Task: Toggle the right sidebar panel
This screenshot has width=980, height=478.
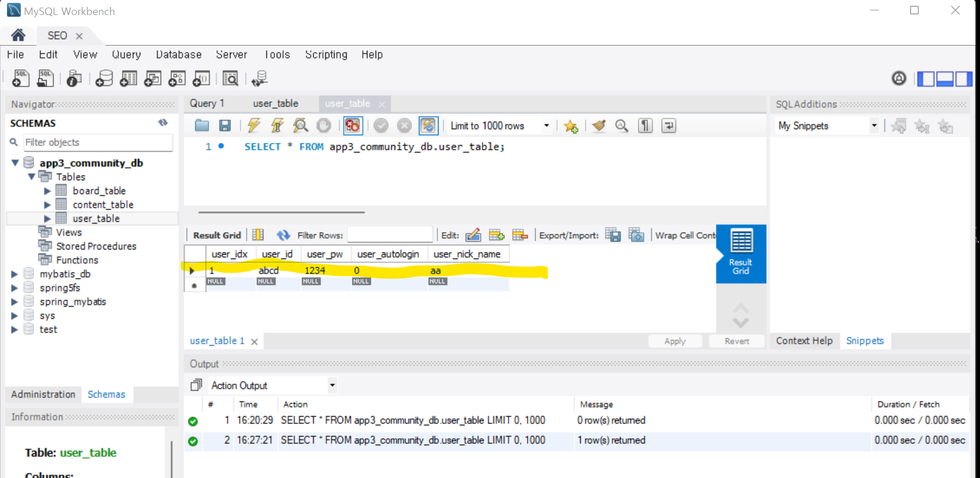Action: 964,79
